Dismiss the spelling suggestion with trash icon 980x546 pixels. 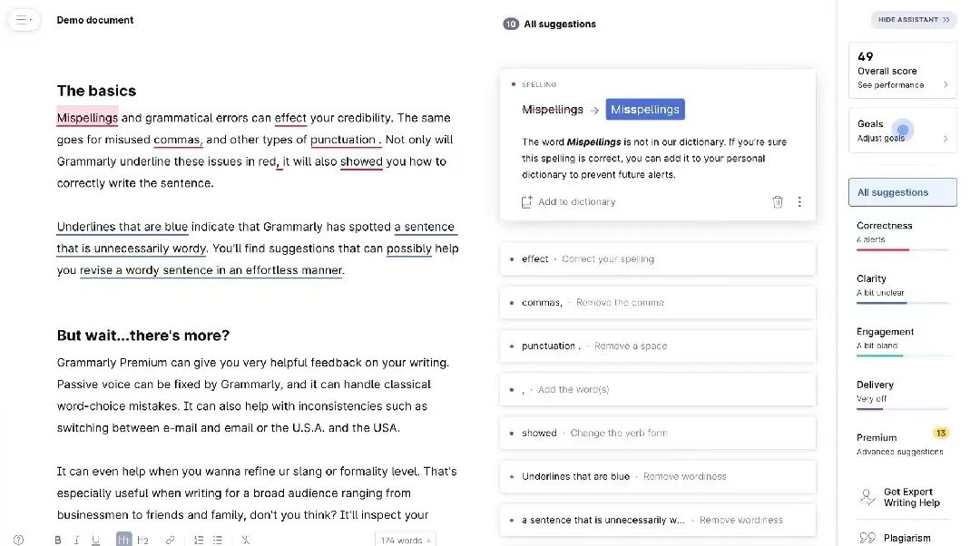coord(778,201)
